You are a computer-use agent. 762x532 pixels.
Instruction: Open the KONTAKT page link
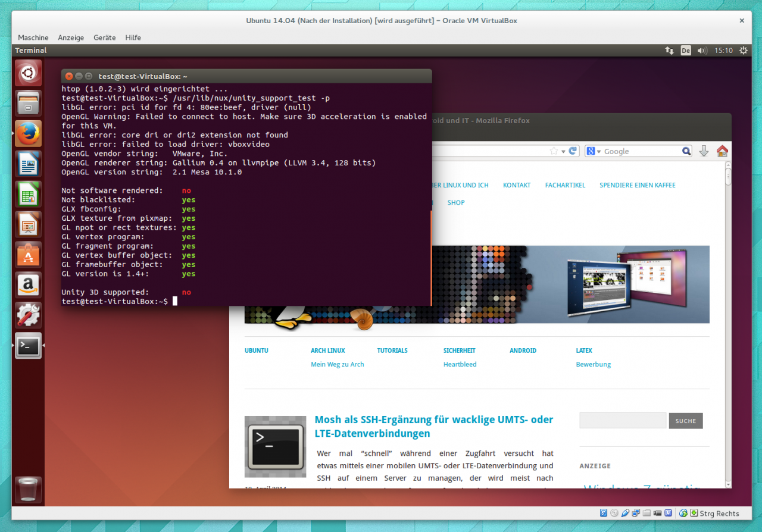click(x=517, y=185)
